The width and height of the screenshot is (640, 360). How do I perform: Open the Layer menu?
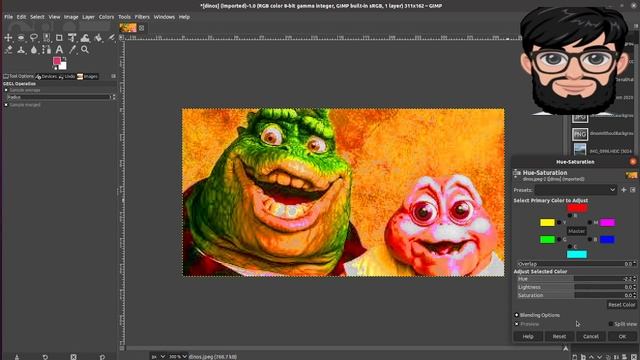tap(88, 17)
